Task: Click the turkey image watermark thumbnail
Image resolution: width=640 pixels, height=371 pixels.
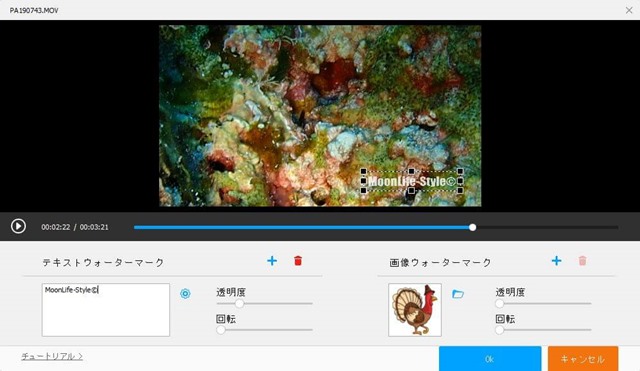Action: point(415,310)
